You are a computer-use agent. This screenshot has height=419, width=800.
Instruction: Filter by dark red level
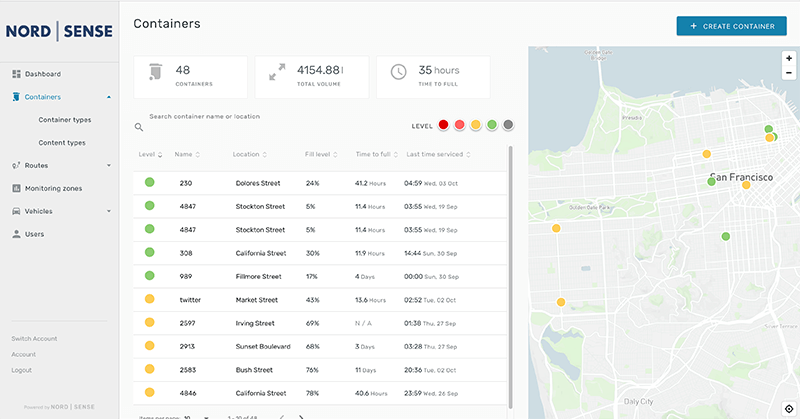443,125
